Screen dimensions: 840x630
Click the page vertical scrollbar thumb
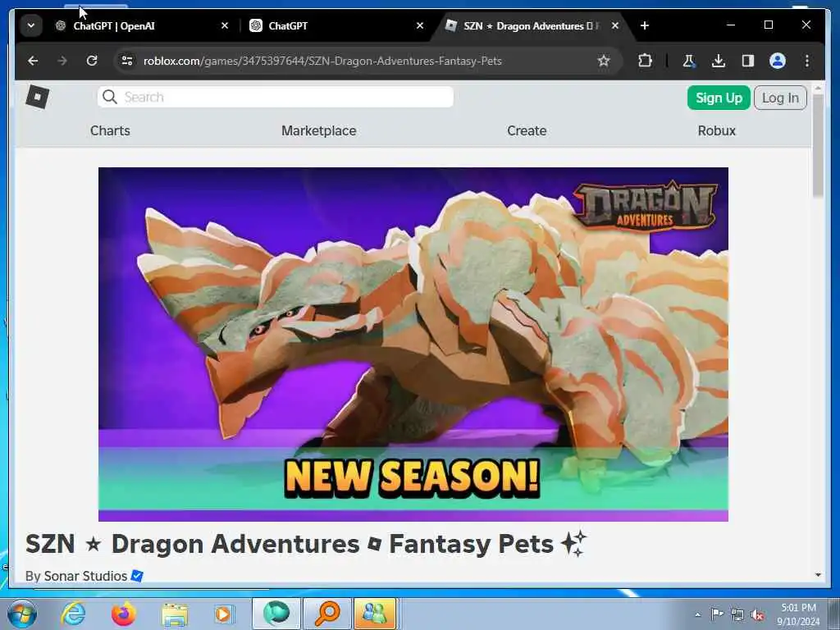pos(818,146)
